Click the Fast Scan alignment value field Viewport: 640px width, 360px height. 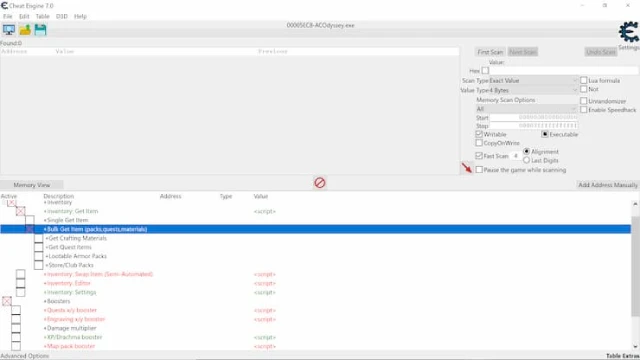tap(516, 156)
